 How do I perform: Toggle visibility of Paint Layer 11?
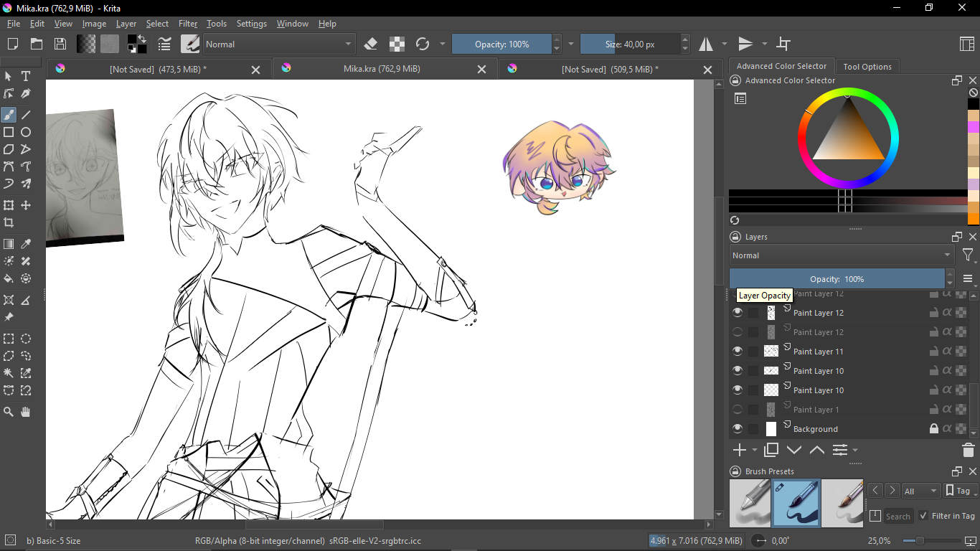pyautogui.click(x=738, y=352)
